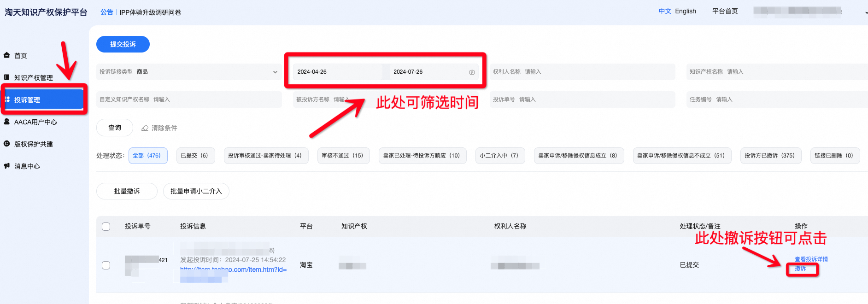
Task: Expand the 投诉链接类型 dropdown
Action: tap(189, 72)
